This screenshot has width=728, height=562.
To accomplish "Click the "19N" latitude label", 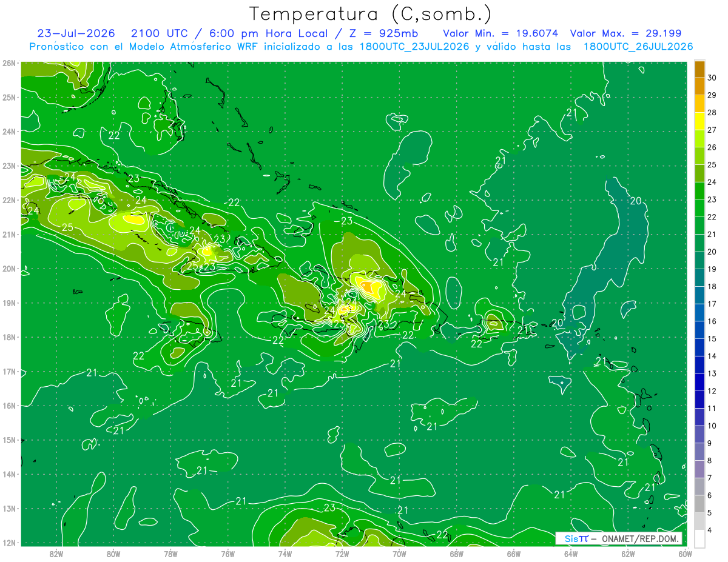I will coord(9,303).
